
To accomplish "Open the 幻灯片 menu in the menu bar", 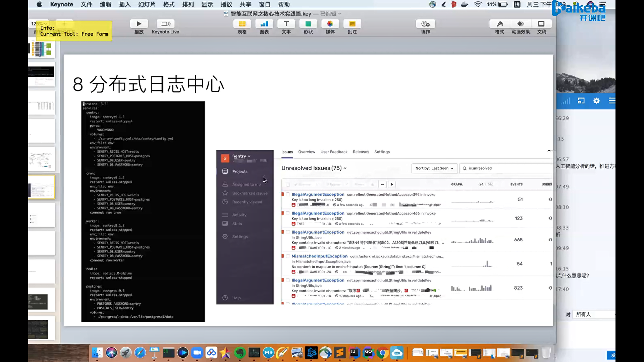I will pos(147,4).
